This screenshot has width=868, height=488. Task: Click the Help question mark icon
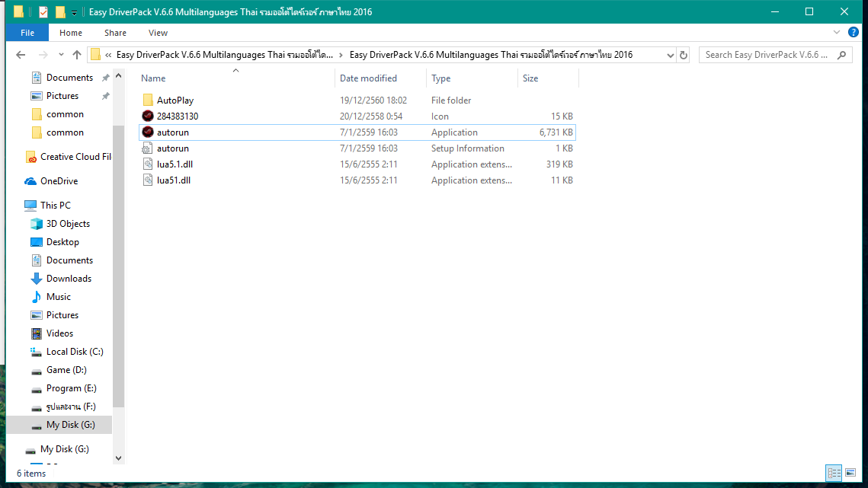pos(853,32)
